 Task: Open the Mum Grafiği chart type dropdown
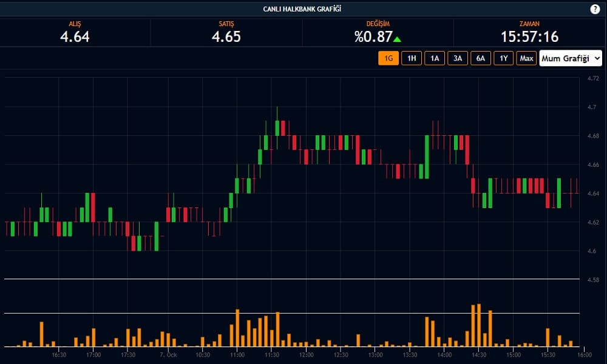click(x=571, y=58)
